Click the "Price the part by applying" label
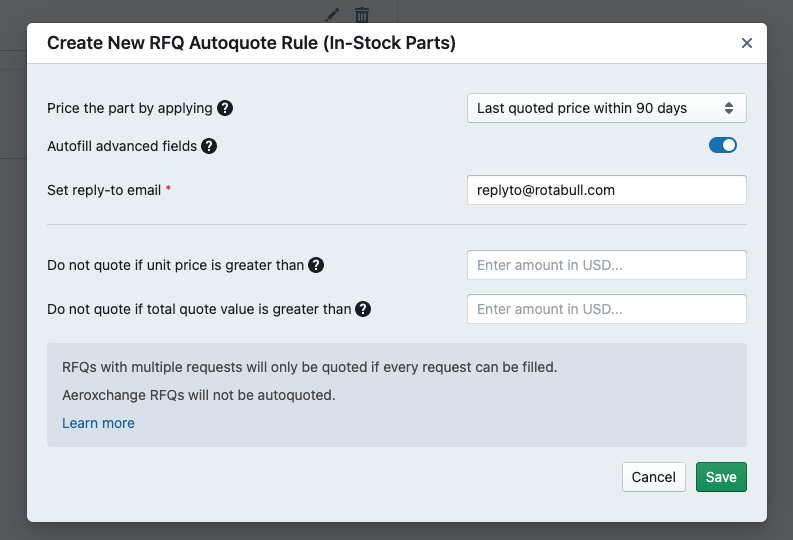The height and width of the screenshot is (540, 793). [x=130, y=108]
